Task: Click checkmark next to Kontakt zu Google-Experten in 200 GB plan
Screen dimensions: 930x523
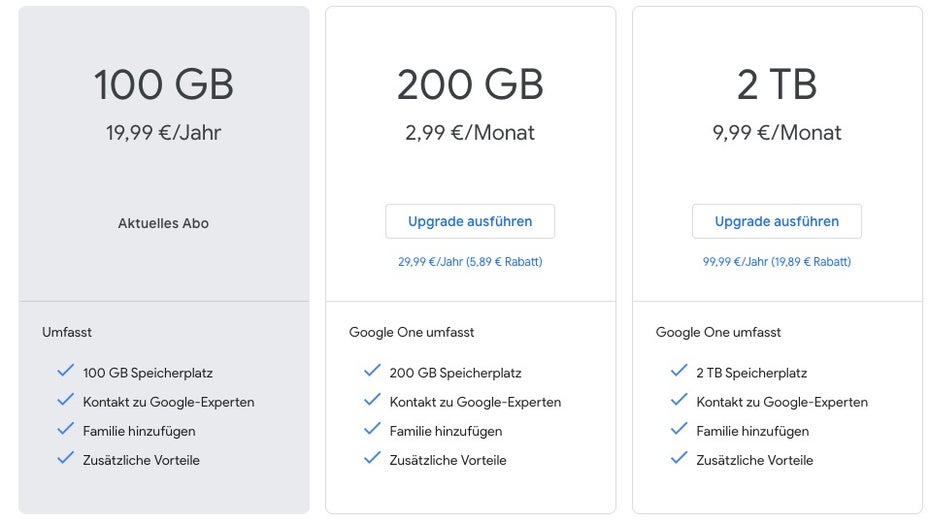Action: [372, 401]
